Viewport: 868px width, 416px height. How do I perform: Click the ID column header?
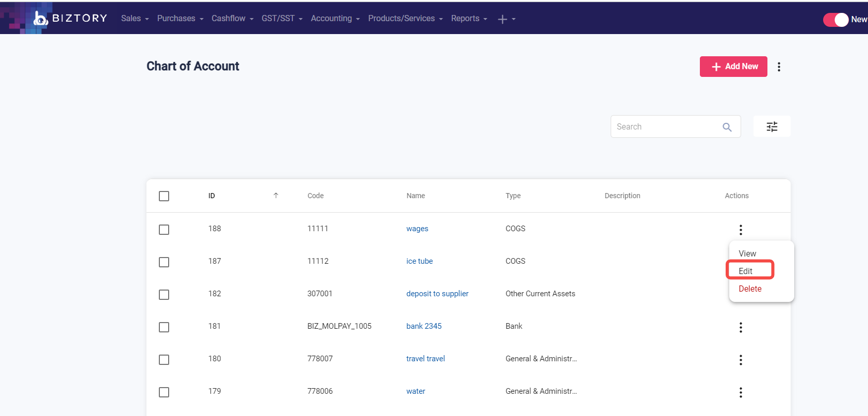(x=211, y=196)
